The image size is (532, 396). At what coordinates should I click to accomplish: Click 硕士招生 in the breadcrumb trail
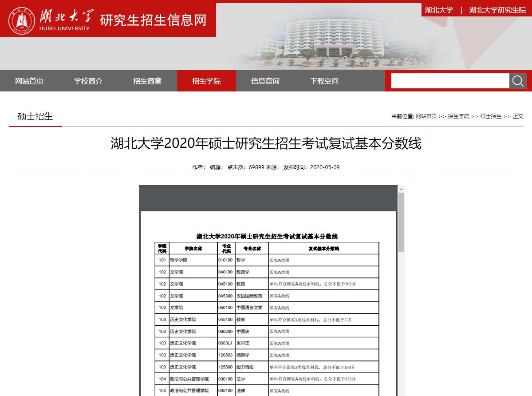491,116
